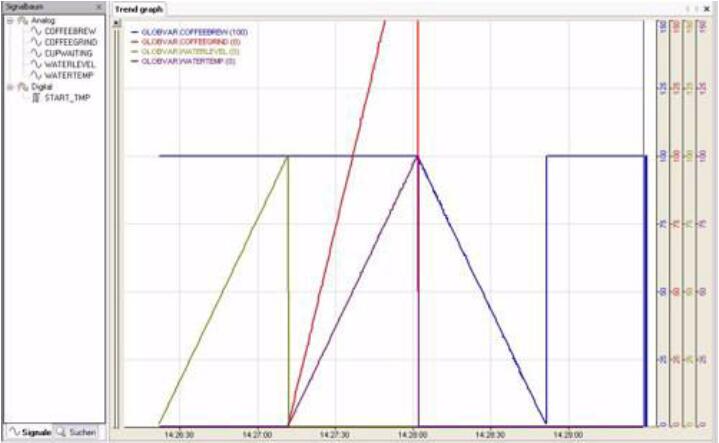Click the 14:28:00 time axis label

[x=413, y=435]
